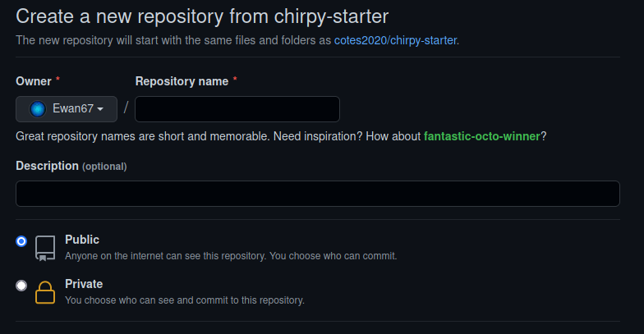Click the 'You choose who can see' text

coord(184,300)
